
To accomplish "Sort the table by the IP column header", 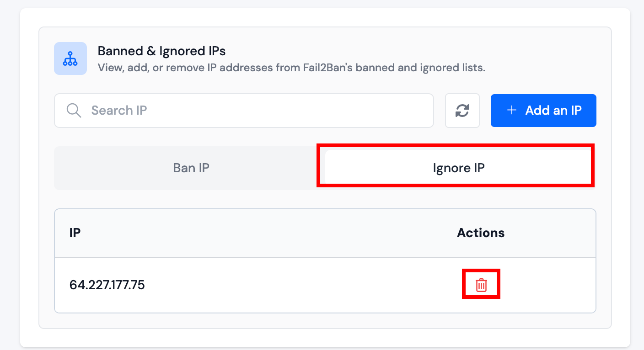I will coord(75,233).
